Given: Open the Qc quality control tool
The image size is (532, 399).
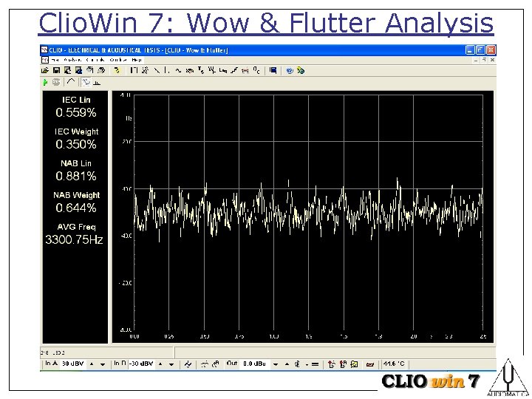Looking at the screenshot, I should 256,71.
